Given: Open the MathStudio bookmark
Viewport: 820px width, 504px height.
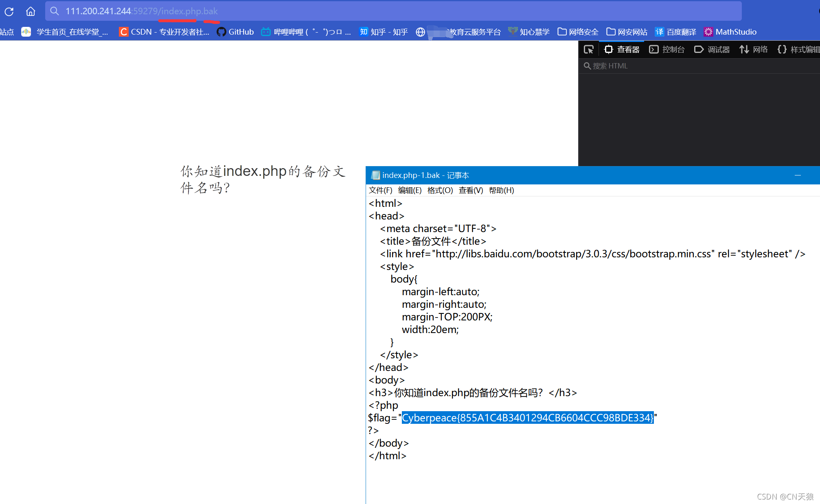Looking at the screenshot, I should 730,32.
